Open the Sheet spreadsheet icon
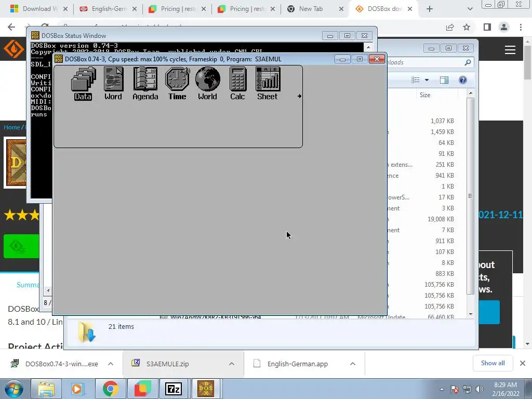Image resolution: width=532 pixels, height=399 pixels. [x=268, y=83]
